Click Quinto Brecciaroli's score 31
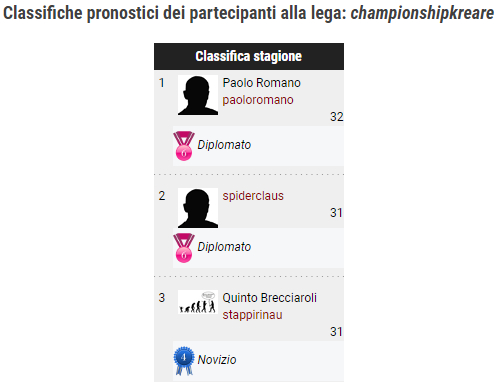 pyautogui.click(x=336, y=332)
